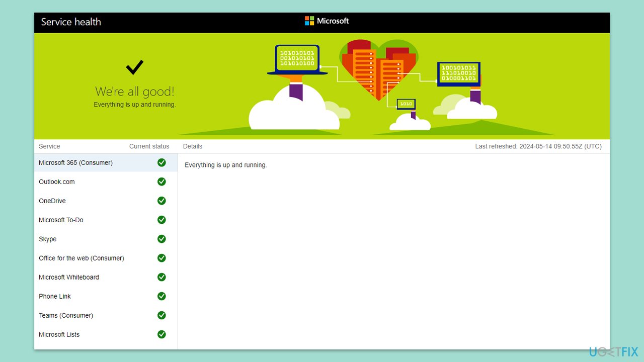This screenshot has width=644, height=362.
Task: Click green status check for Skype
Action: tap(162, 239)
